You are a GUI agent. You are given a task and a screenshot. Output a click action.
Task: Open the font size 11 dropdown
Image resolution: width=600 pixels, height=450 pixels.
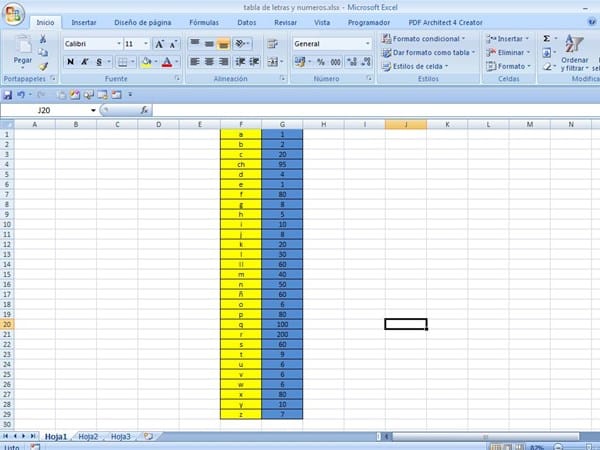[146, 44]
